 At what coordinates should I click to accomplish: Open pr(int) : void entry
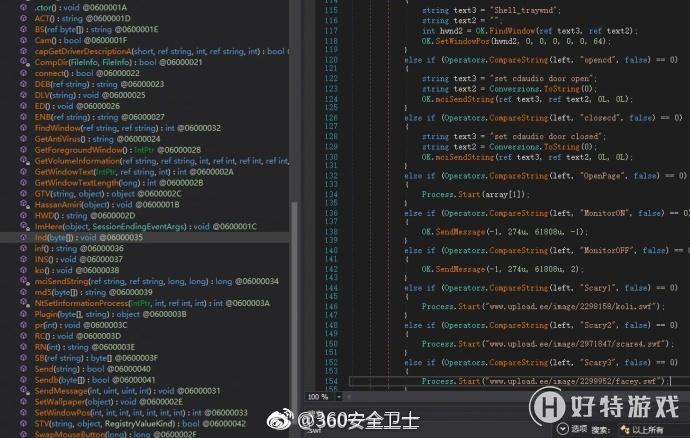(x=81, y=325)
